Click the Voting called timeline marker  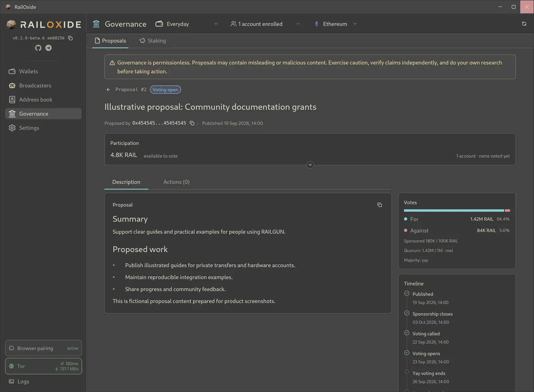(407, 333)
